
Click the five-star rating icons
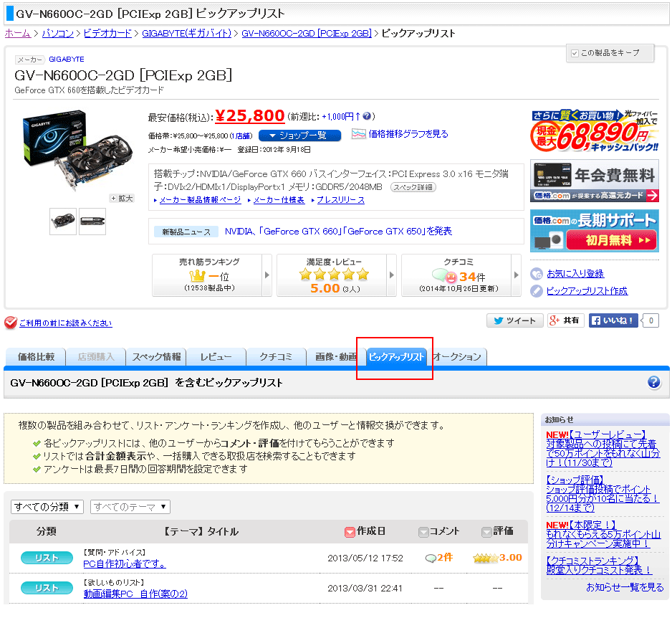click(x=334, y=274)
